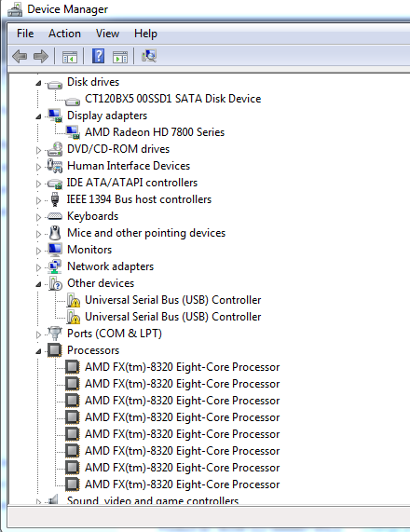Viewport: 410px width, 532px height.
Task: Expand the Ports (COM & LPT) node
Action: (38, 334)
